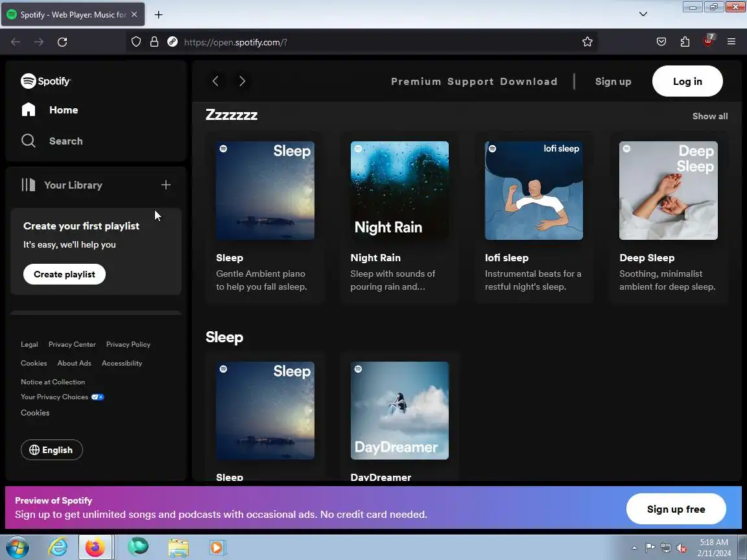Open the Legal footer link
Viewport: 747px width, 560px height.
[x=29, y=344]
